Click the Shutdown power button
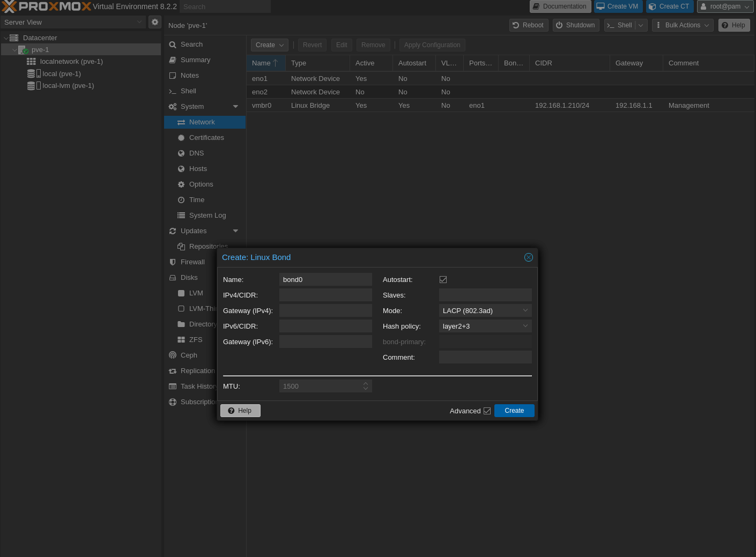The width and height of the screenshot is (756, 557). click(575, 25)
